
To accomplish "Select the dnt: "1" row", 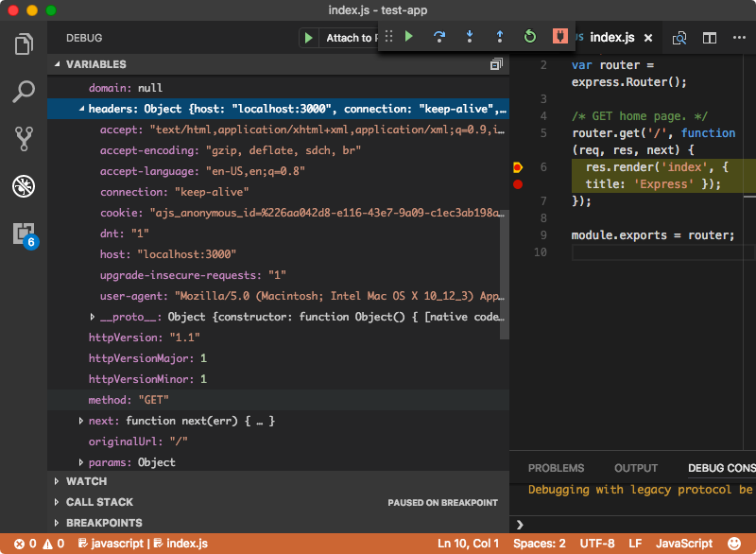I will tap(278, 234).
